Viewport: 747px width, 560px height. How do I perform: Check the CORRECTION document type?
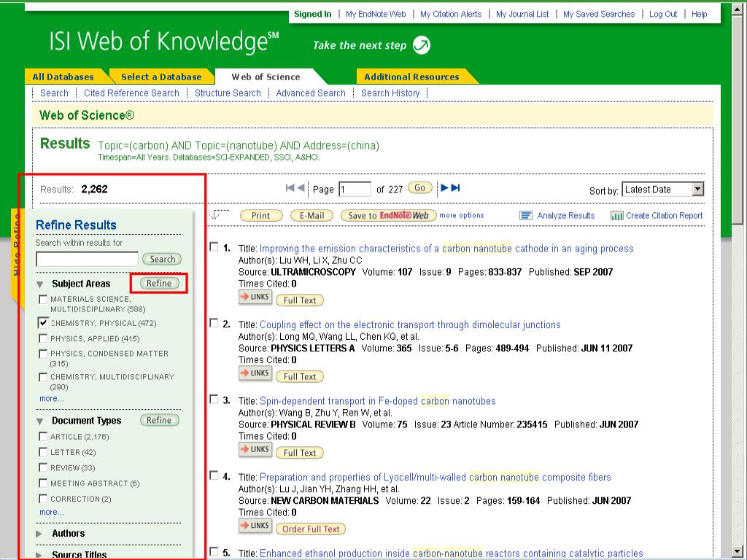43,499
